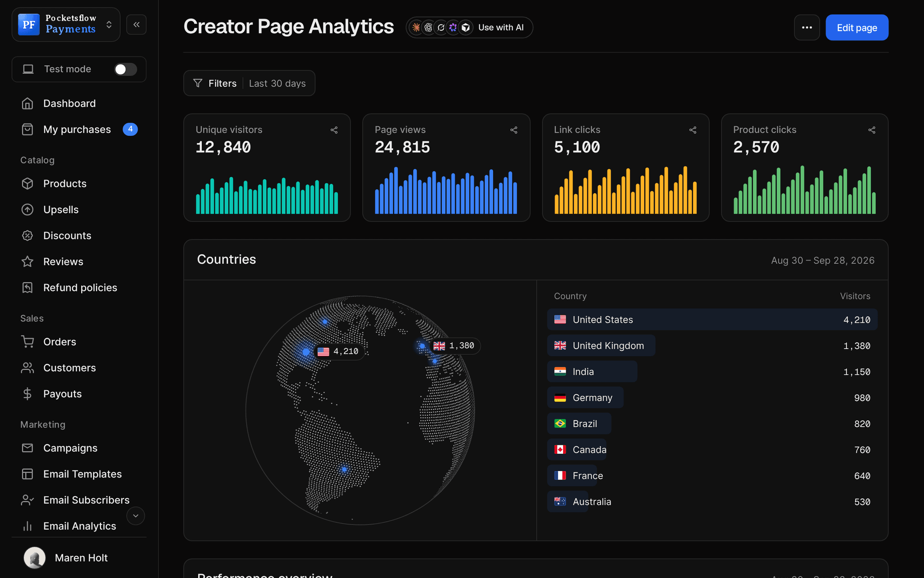Expand sidebar list with down-chevron button
This screenshot has height=578, width=924.
pyautogui.click(x=135, y=516)
